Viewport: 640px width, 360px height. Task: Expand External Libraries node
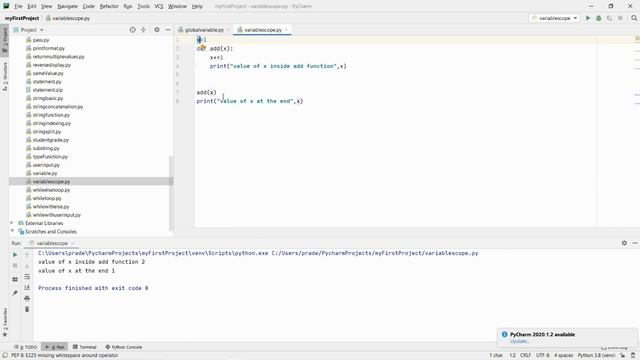(12, 223)
